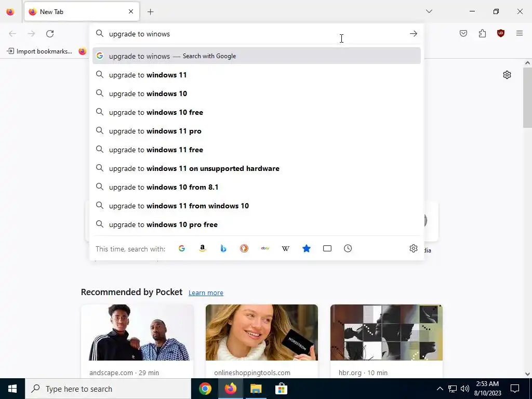The width and height of the screenshot is (532, 399).
Task: Search this time with Wikipedia icon
Action: click(x=286, y=249)
